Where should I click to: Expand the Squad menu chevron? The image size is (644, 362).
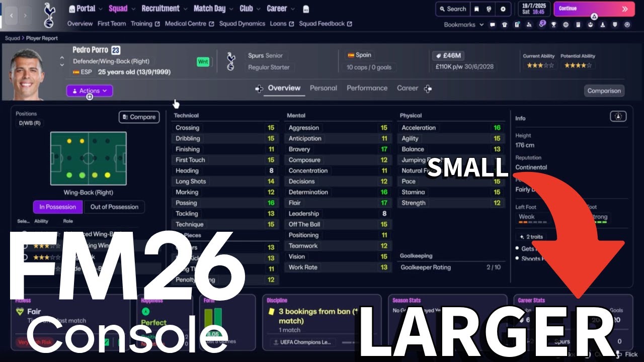coord(132,9)
